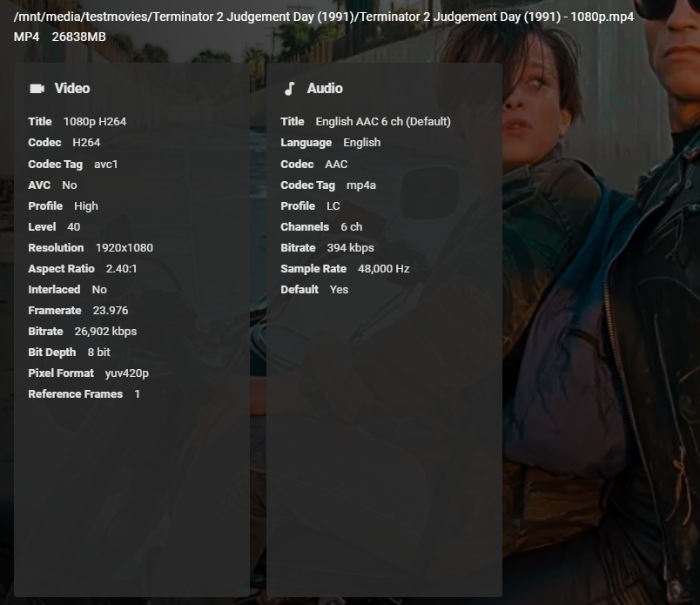
Task: Click the Reference Frames label
Action: click(x=76, y=394)
